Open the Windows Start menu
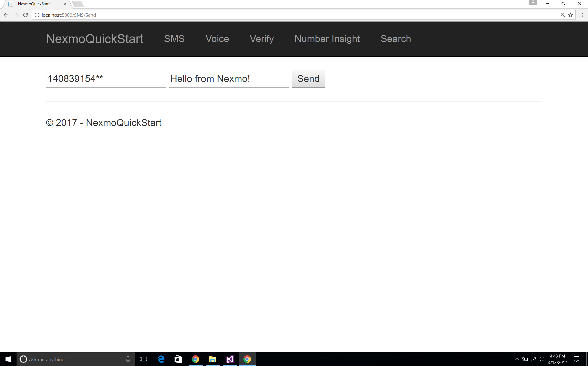Viewport: 588px width, 366px height. click(x=8, y=359)
